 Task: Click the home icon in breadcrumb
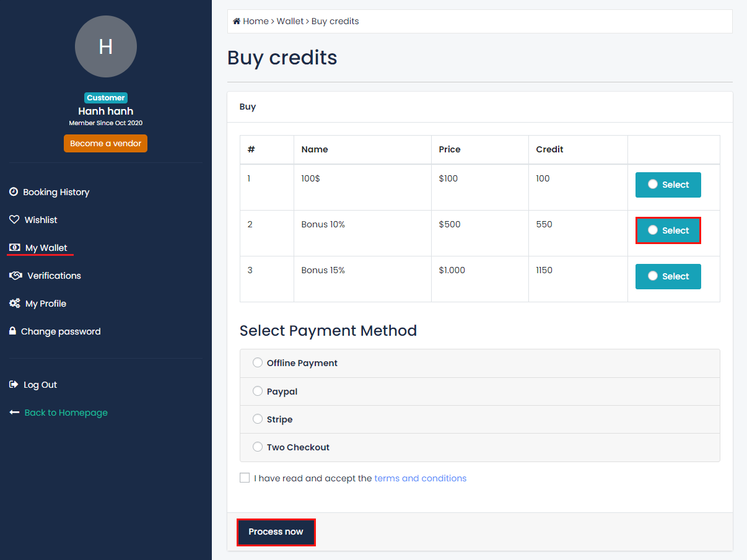click(236, 21)
